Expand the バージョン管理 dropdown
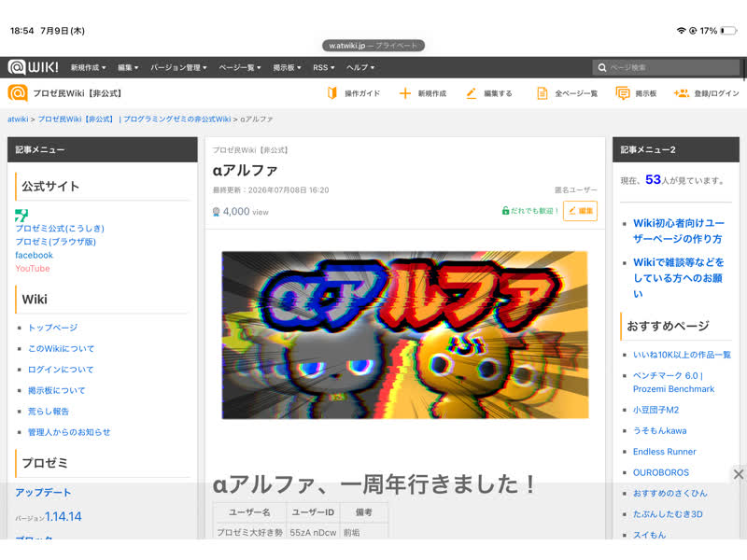The image size is (747, 560). pyautogui.click(x=178, y=67)
